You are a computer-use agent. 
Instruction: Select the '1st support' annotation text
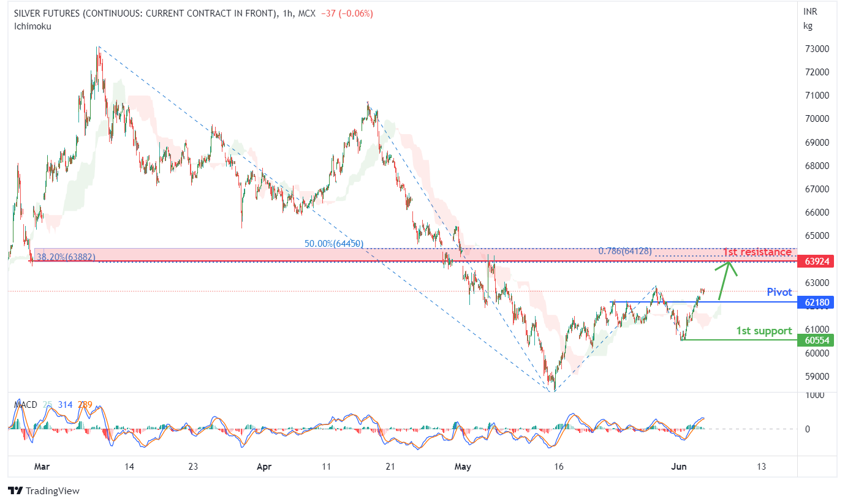point(764,331)
